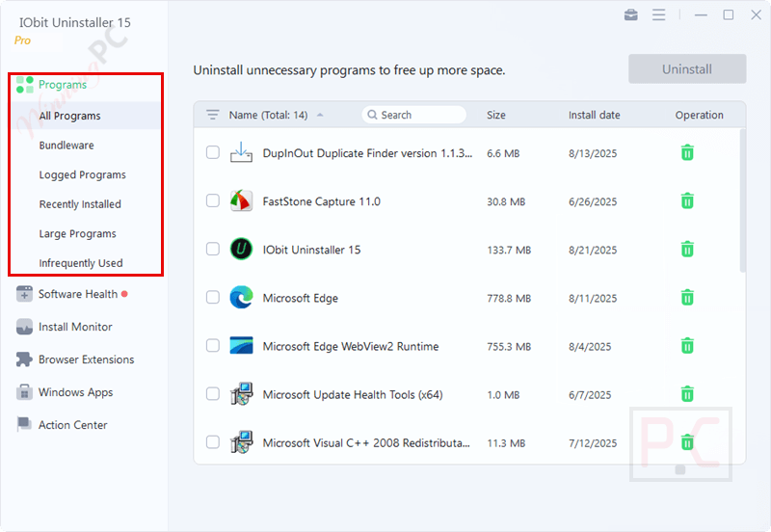Check the Visual C++ 2008 Redistributable checkbox
This screenshot has width=771, height=532.
click(x=213, y=442)
